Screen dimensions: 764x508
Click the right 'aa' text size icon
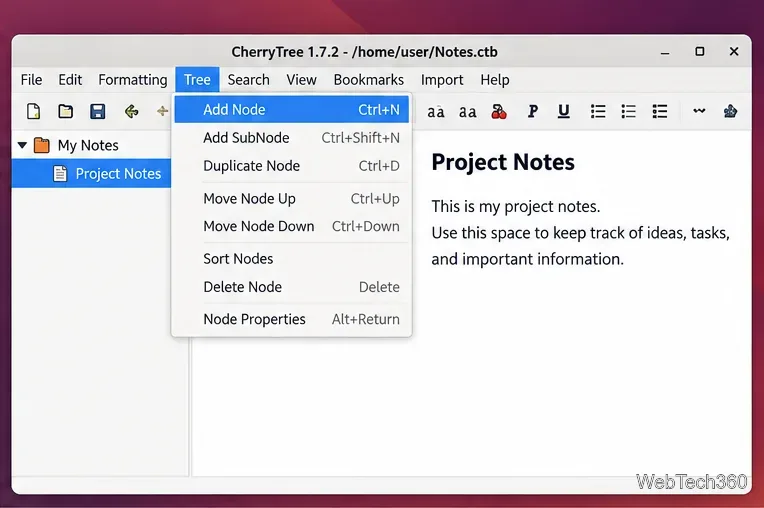pyautogui.click(x=468, y=112)
